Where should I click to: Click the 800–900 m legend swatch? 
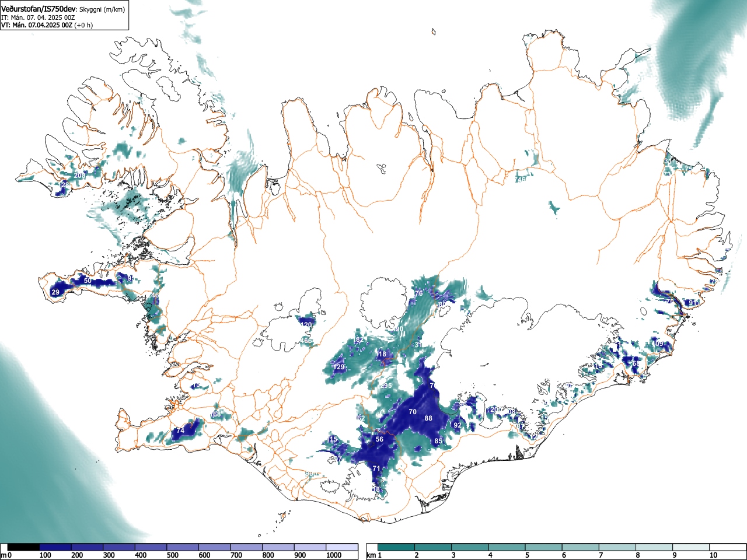tap(278, 547)
